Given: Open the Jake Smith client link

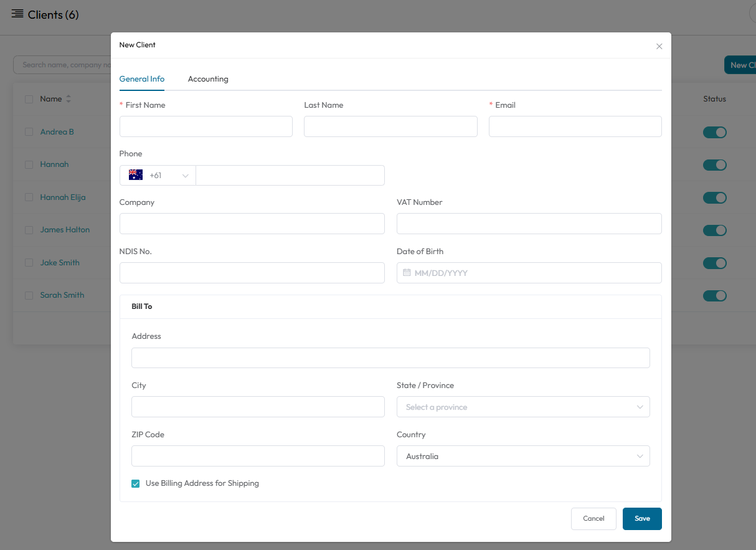Looking at the screenshot, I should coord(60,262).
